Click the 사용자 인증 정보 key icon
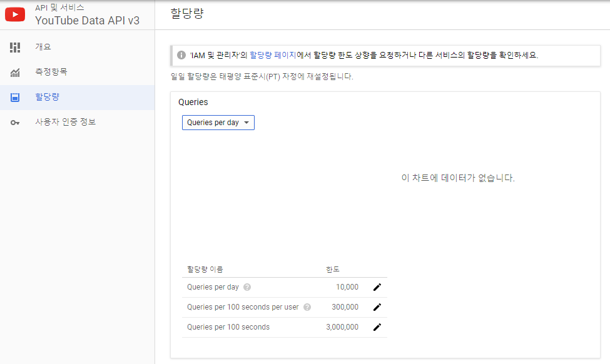The image size is (610, 364). pos(15,123)
